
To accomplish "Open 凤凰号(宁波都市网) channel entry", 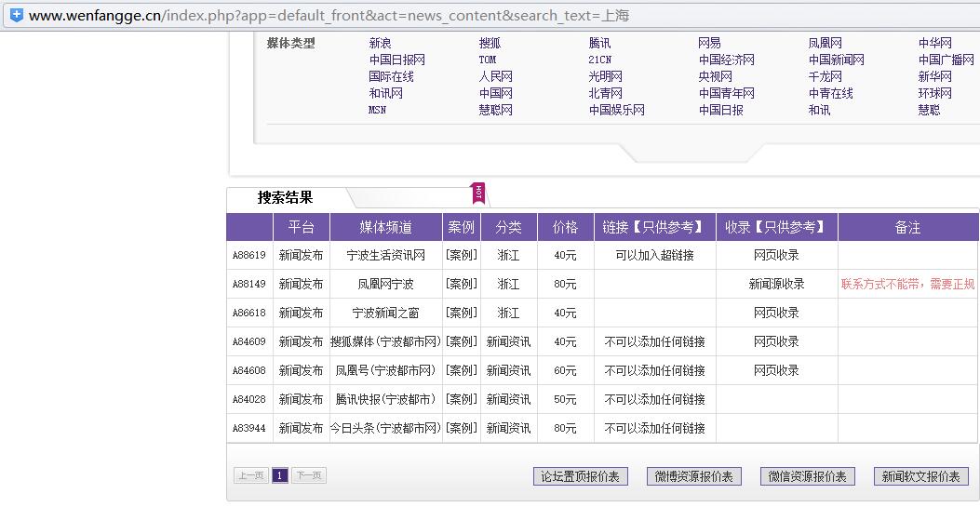I will (x=385, y=370).
